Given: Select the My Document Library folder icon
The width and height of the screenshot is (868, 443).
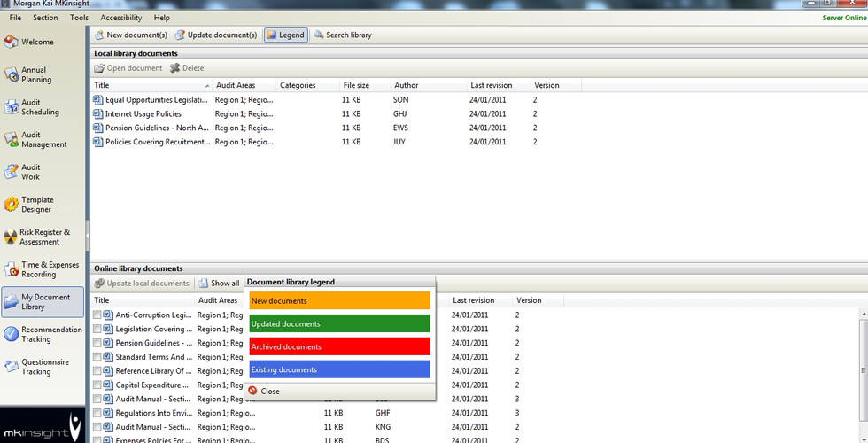Looking at the screenshot, I should [x=11, y=302].
